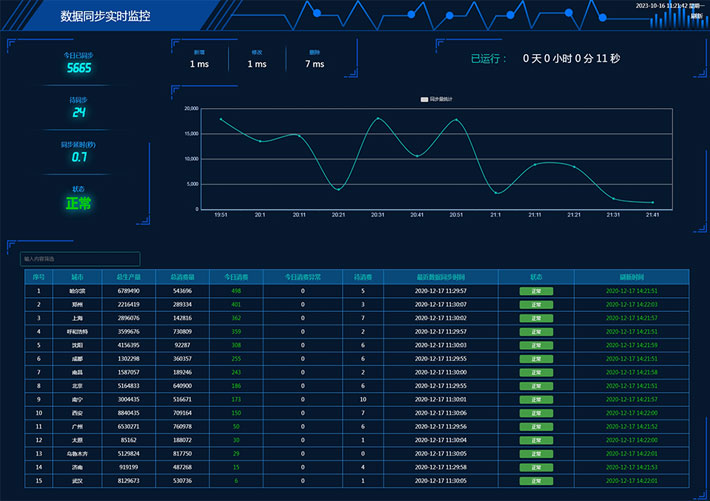Click the 正常 status badge for 武汉
The image size is (710, 501).
click(536, 480)
